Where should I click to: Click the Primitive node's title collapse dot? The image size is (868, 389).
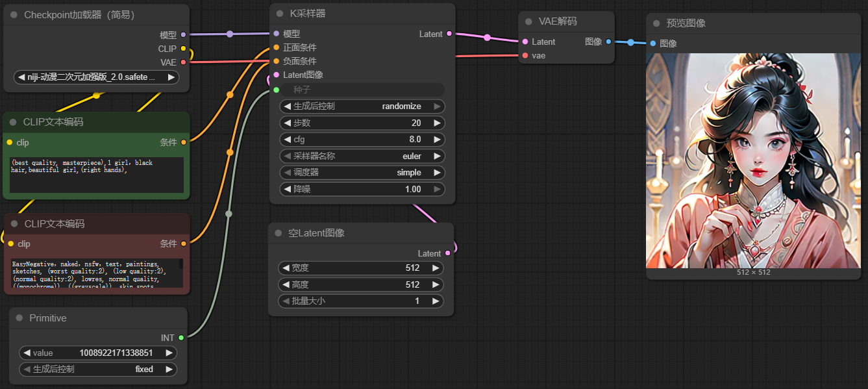pyautogui.click(x=19, y=318)
